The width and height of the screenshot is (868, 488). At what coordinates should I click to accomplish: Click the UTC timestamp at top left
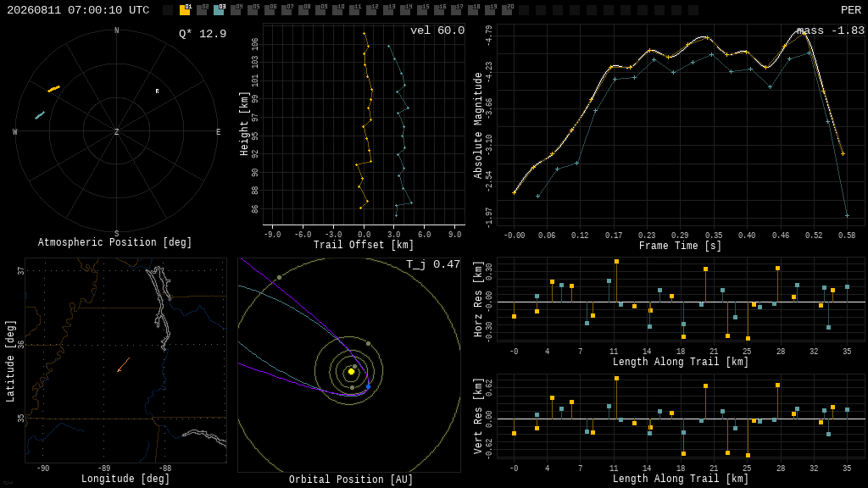coord(78,10)
